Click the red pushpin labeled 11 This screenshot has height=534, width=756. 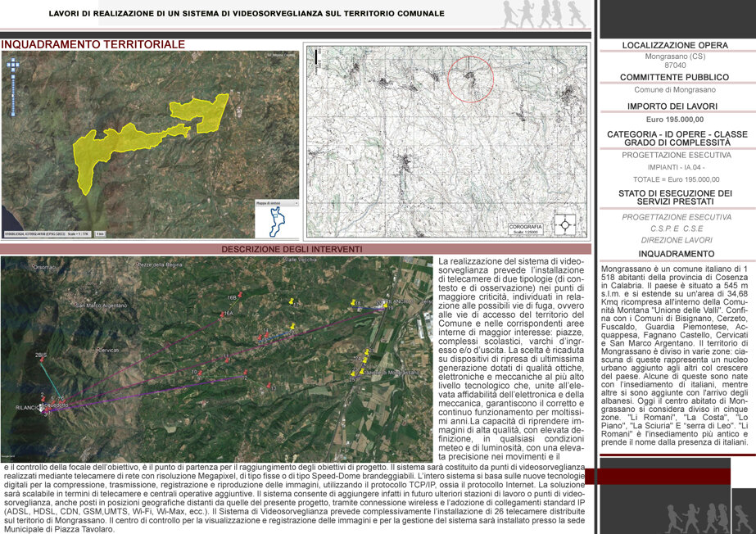tap(227, 360)
